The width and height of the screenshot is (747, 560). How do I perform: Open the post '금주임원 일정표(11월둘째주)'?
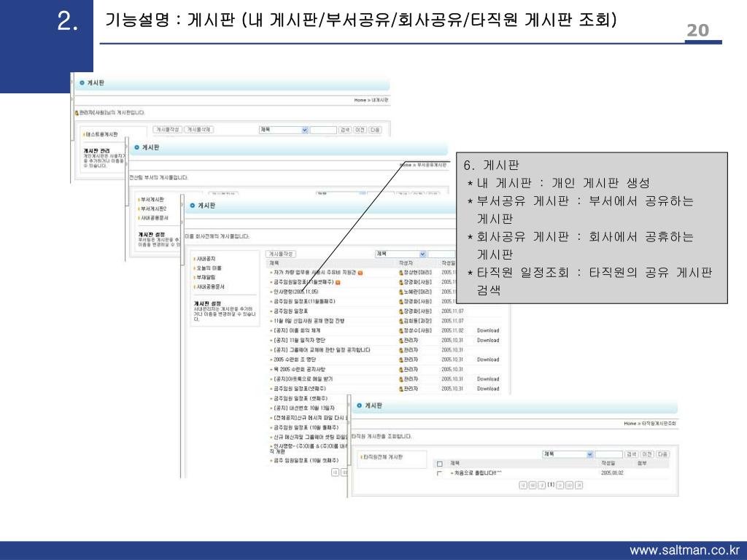click(304, 301)
